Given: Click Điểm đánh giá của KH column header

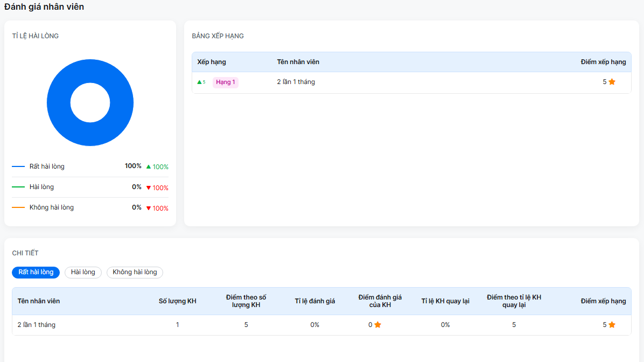Looking at the screenshot, I should click(380, 301).
